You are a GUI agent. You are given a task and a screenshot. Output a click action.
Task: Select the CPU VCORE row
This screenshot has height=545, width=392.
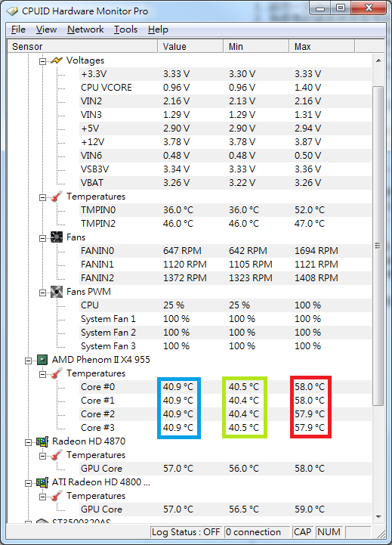[225, 88]
